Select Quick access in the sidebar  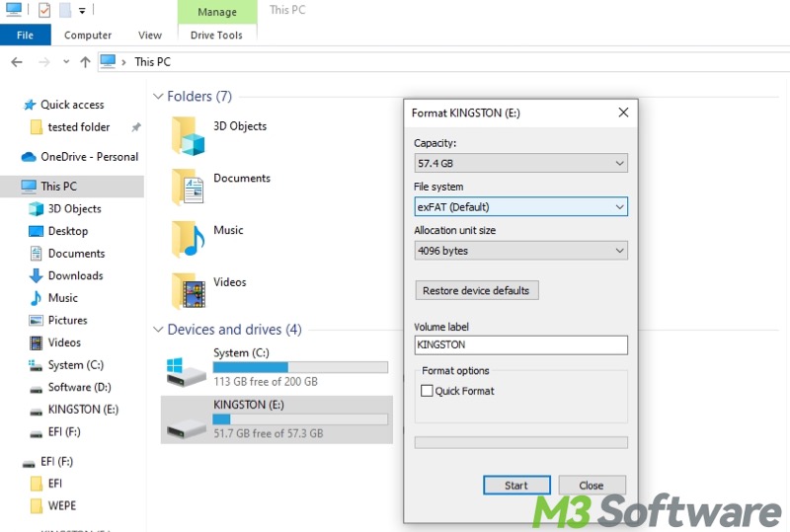pyautogui.click(x=72, y=105)
